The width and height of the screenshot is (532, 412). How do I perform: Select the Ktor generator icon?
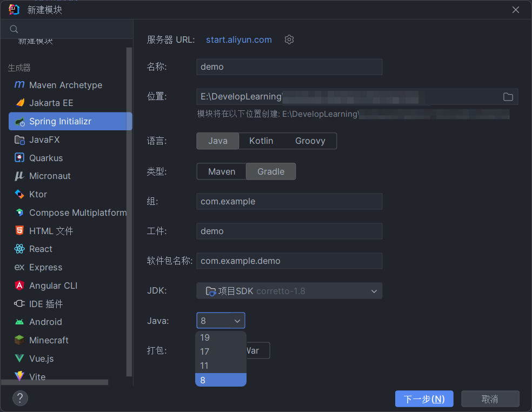19,194
